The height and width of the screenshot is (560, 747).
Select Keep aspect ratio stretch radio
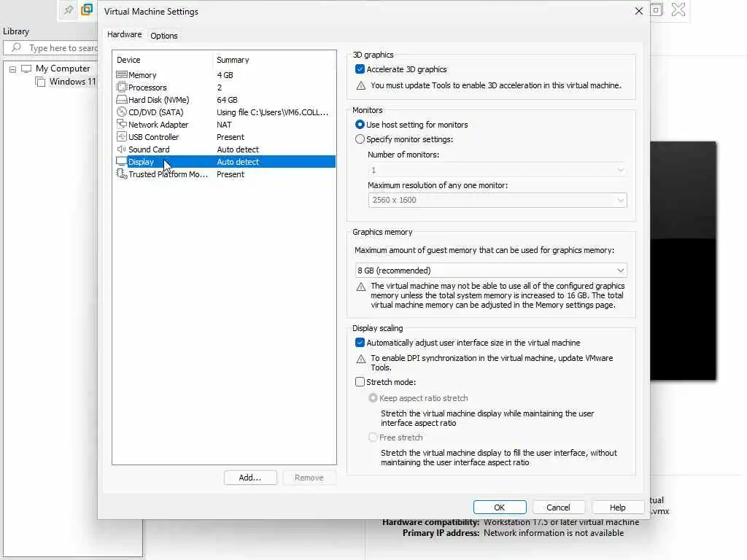pos(373,397)
